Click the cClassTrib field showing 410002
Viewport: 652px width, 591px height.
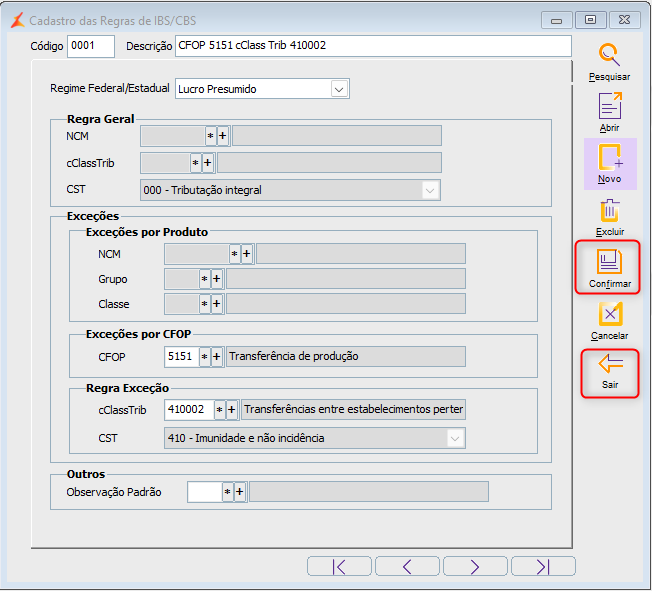(x=189, y=410)
